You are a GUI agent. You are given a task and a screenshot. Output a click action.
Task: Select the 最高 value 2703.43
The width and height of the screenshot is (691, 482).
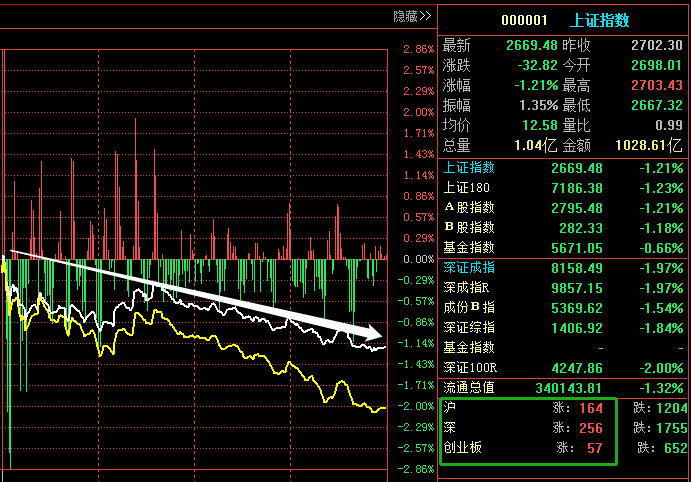657,85
